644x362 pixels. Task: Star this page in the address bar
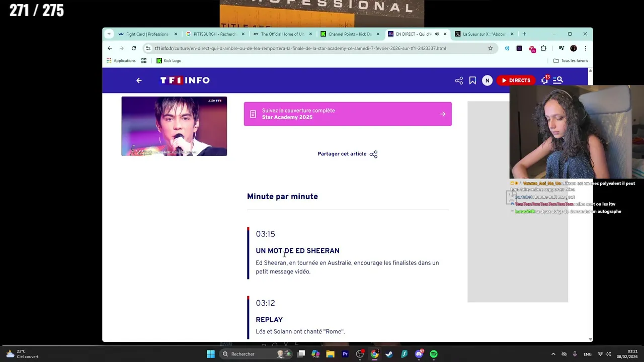pos(490,48)
